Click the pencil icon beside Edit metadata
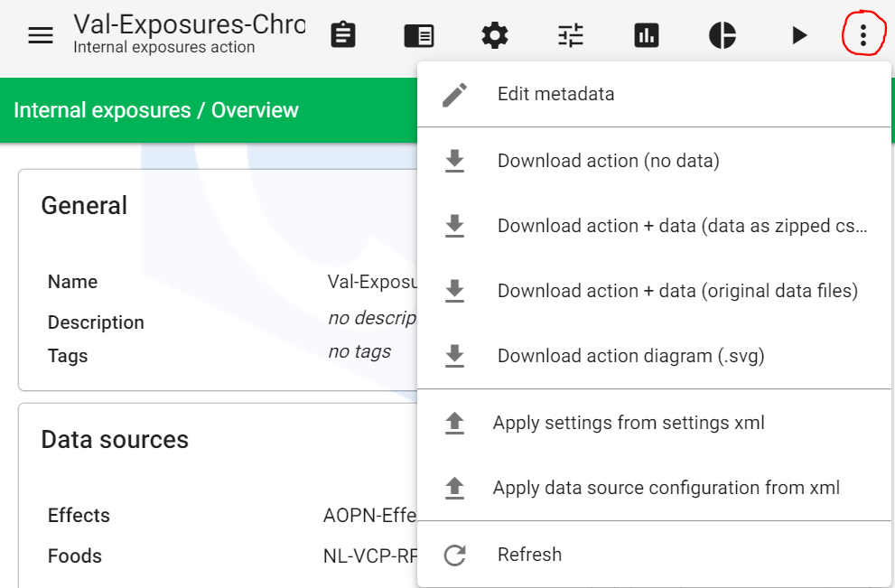Image resolution: width=895 pixels, height=588 pixels. coord(455,94)
